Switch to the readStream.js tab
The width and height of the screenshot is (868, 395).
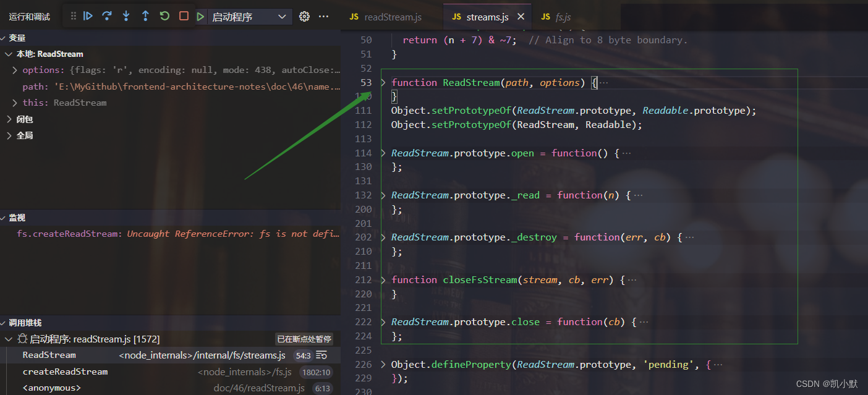click(x=386, y=17)
